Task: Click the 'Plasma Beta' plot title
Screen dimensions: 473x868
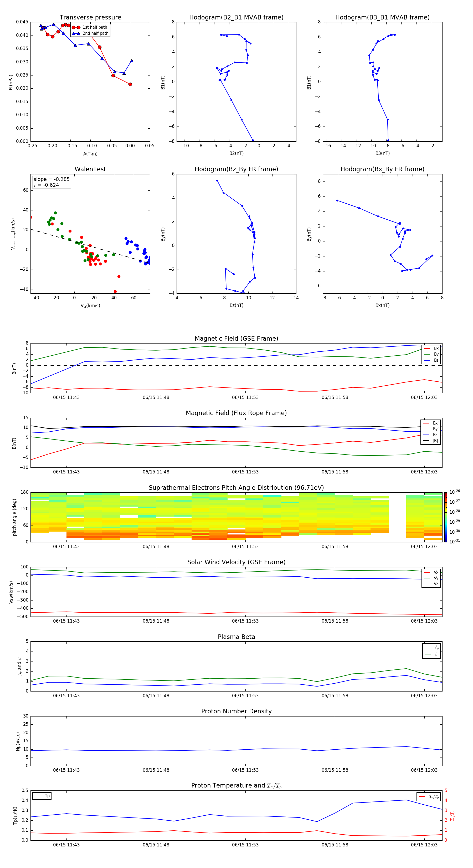Action: tap(236, 637)
